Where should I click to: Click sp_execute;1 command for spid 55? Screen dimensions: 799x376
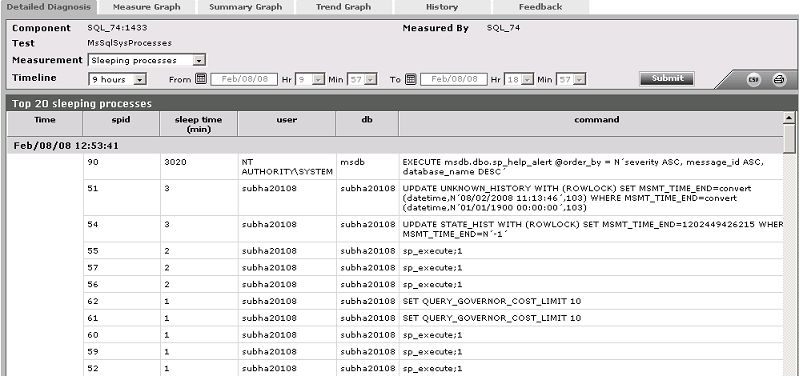(432, 252)
